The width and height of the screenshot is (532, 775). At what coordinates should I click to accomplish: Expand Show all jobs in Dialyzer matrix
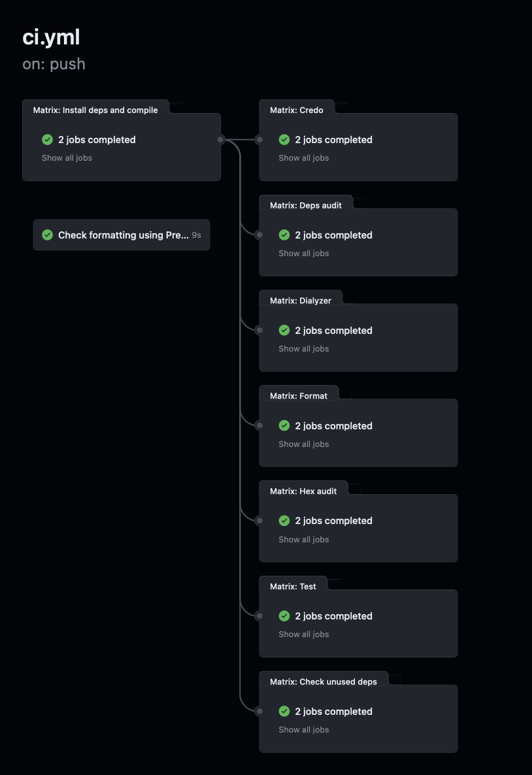click(x=303, y=349)
